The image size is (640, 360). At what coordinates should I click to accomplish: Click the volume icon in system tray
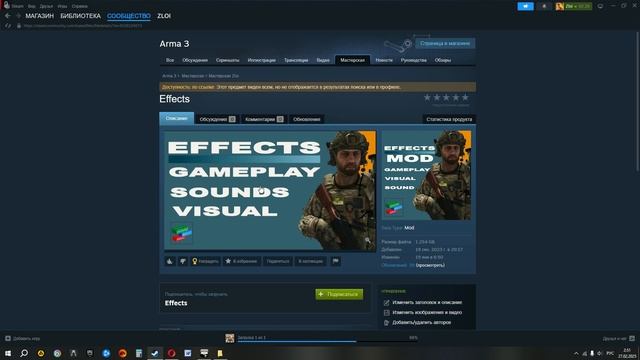(x=600, y=353)
